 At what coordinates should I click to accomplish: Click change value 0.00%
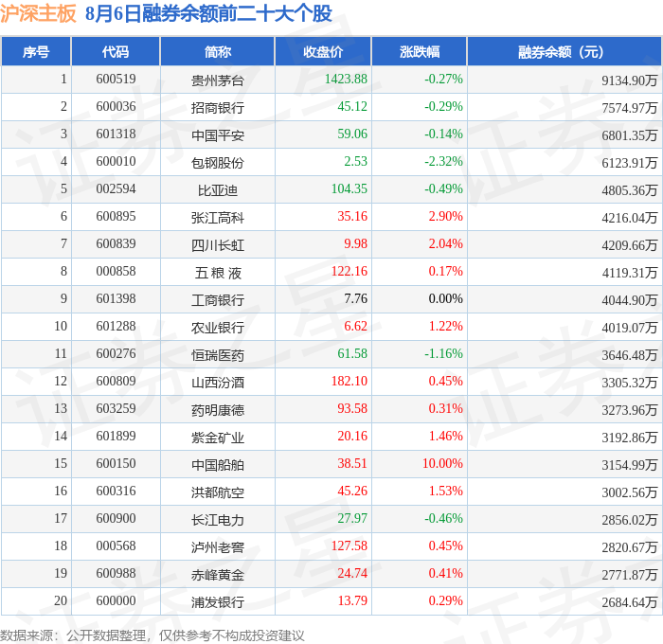pyautogui.click(x=446, y=299)
